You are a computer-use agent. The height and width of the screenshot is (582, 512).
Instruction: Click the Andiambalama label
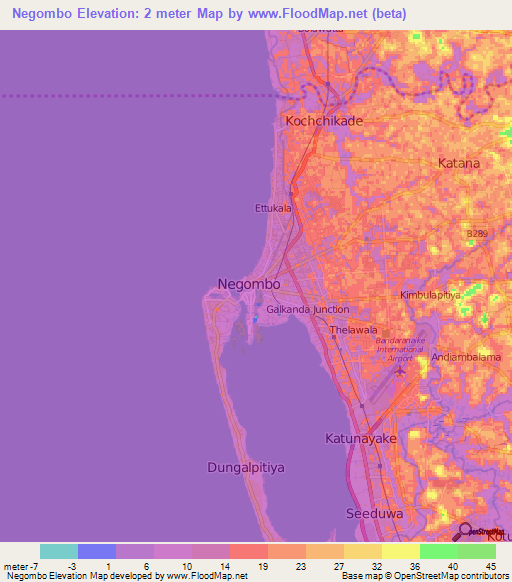point(466,357)
